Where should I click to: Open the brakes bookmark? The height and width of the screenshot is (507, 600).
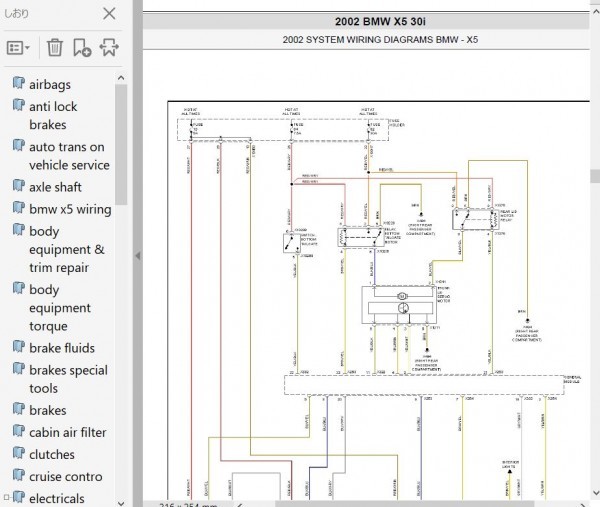tap(48, 410)
